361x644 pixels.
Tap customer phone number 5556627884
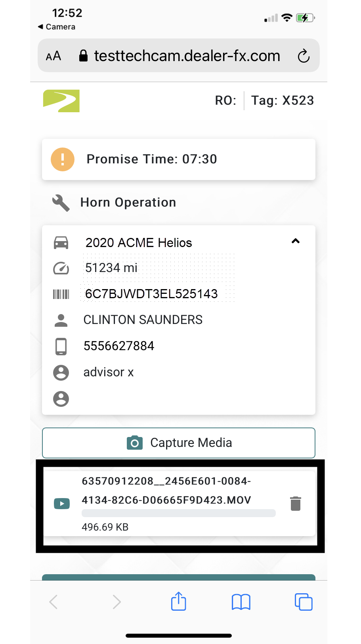coord(119,346)
